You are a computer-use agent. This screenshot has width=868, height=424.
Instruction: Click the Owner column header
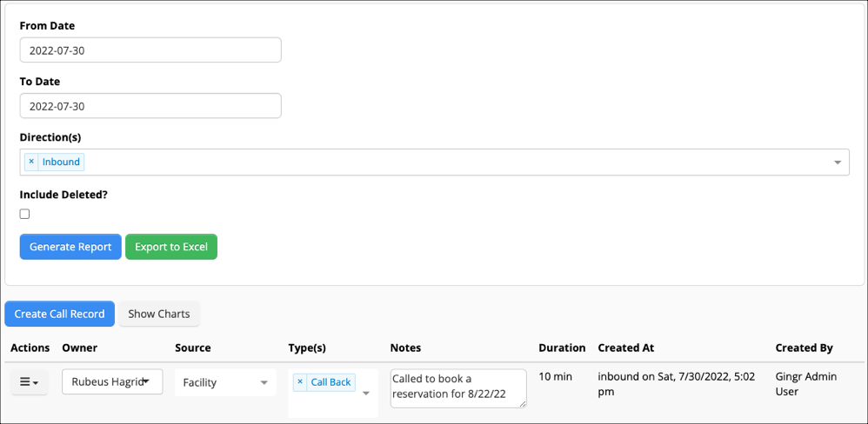[x=80, y=348]
